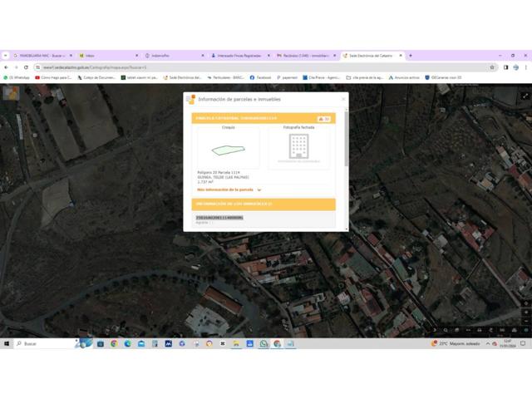This screenshot has height=399, width=532.
Task: Click the highlighted cadastral reference link
Action: pyautogui.click(x=219, y=217)
